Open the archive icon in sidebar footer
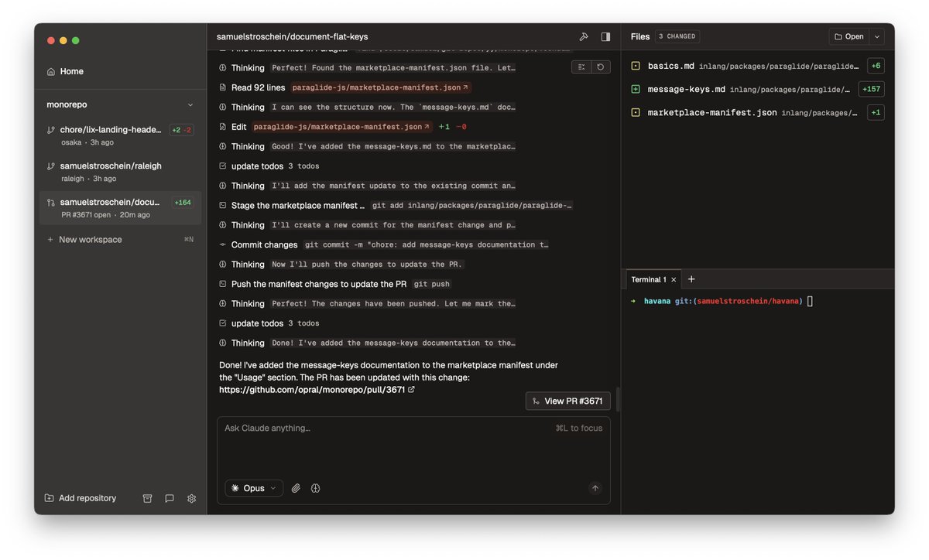The image size is (929, 560). point(147,498)
